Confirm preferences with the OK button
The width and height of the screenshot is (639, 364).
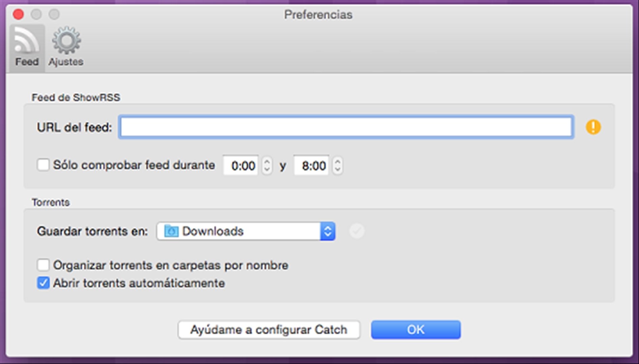(416, 330)
